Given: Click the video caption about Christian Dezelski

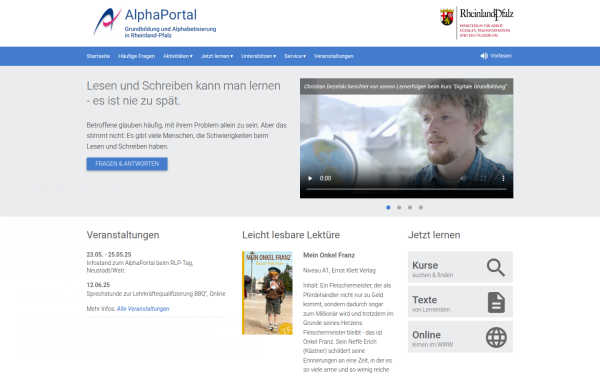Looking at the screenshot, I should click(x=406, y=86).
